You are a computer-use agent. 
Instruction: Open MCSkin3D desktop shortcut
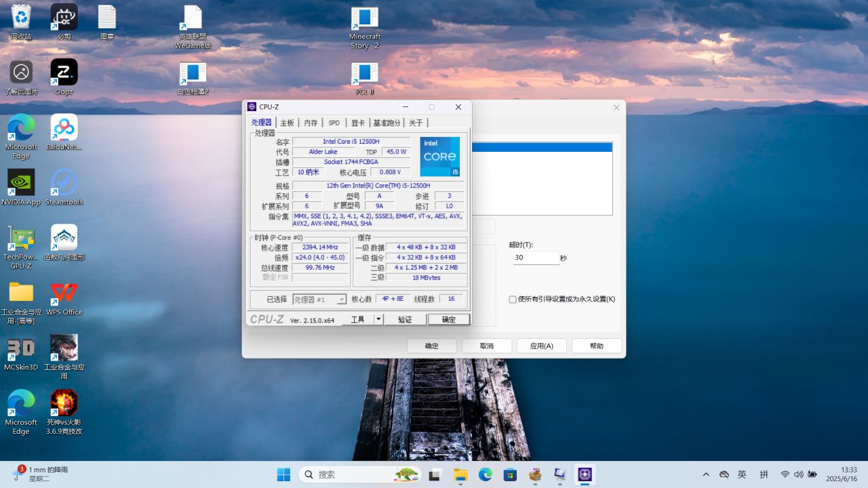21,348
